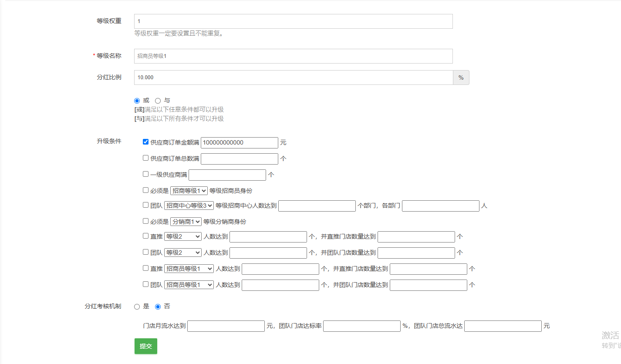Open the 直推 等级2 dropdown

point(183,237)
